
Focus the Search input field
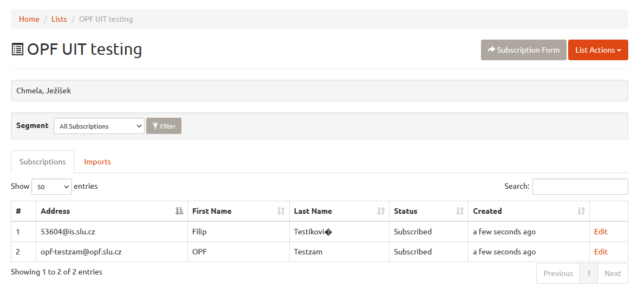580,186
